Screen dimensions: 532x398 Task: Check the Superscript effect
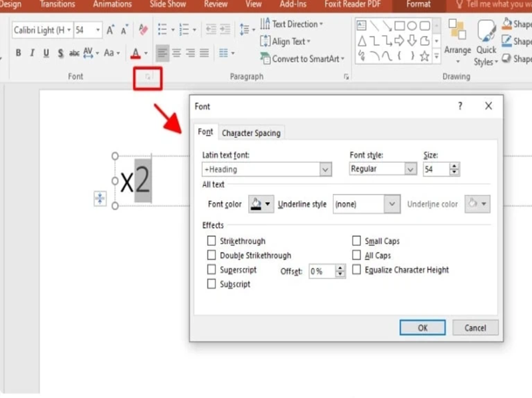pyautogui.click(x=211, y=270)
